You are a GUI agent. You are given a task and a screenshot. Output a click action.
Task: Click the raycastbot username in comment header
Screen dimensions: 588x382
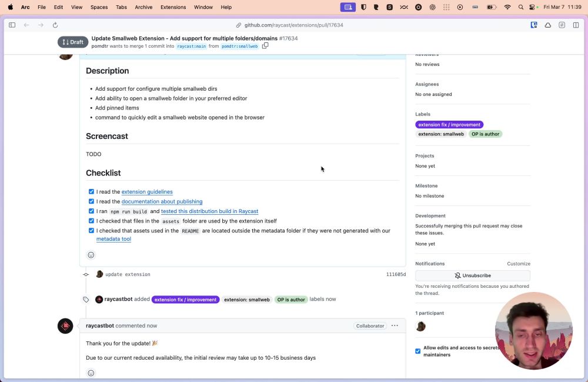pyautogui.click(x=100, y=325)
